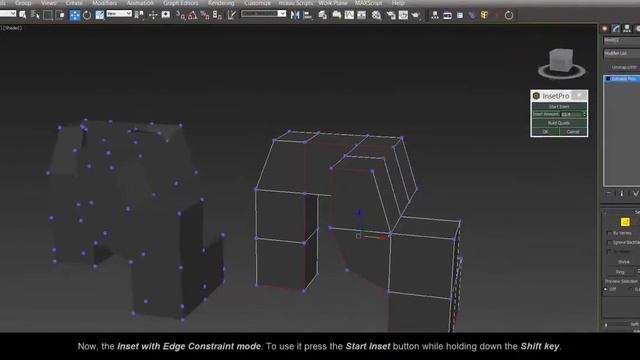The height and width of the screenshot is (360, 640).
Task: Open the Rendered Frame Window
Action: click(403, 15)
